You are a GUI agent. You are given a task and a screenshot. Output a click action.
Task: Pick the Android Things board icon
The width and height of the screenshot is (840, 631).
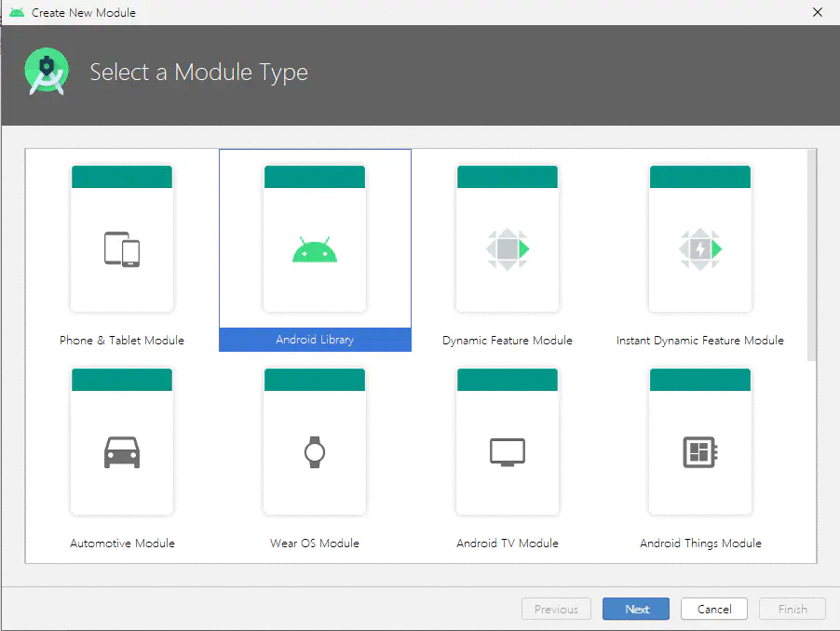point(700,452)
